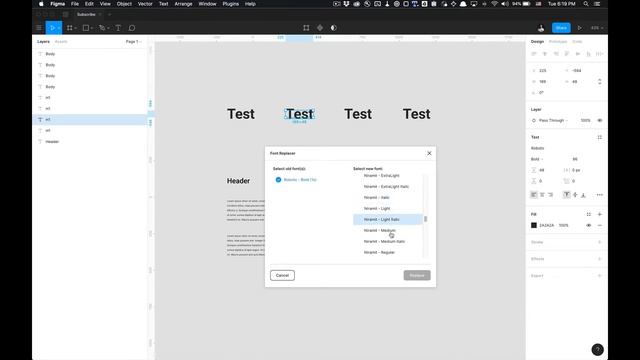This screenshot has width=640, height=360.
Task: Select the Move tool
Action: coord(52,28)
